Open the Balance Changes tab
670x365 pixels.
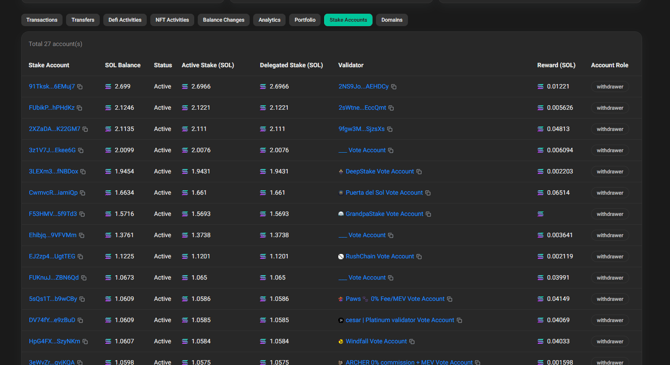point(223,20)
